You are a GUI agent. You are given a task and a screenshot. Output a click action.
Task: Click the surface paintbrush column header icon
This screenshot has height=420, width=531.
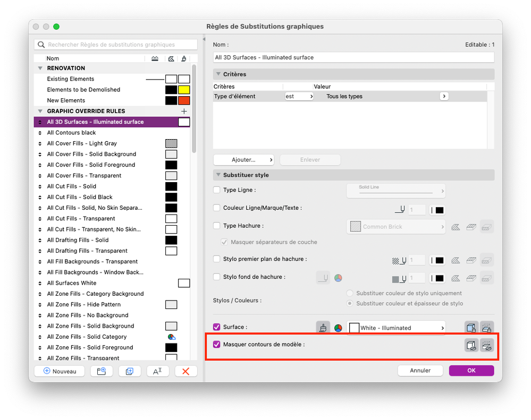183,59
